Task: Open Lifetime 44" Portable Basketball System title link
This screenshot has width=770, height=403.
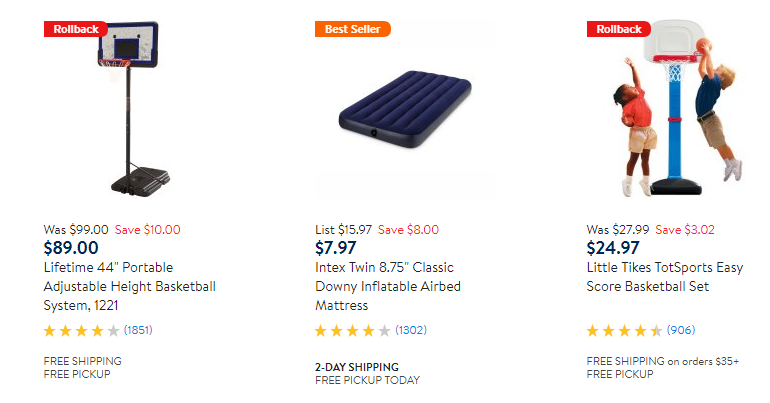Action: click(130, 286)
